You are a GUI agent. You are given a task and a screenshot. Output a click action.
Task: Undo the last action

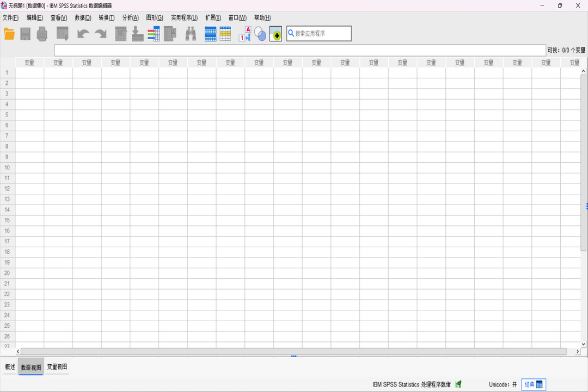tap(82, 34)
